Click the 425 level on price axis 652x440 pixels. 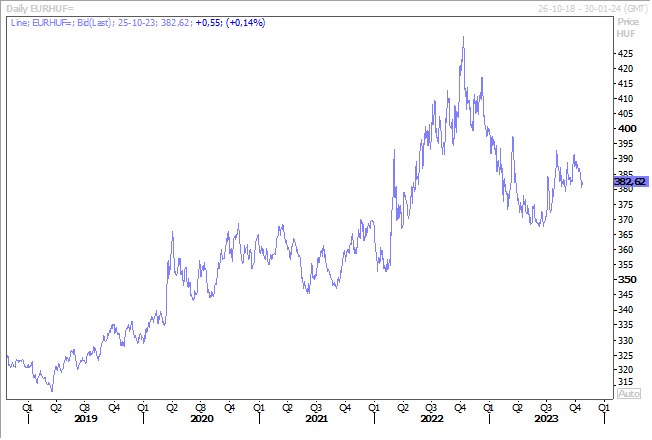click(626, 54)
